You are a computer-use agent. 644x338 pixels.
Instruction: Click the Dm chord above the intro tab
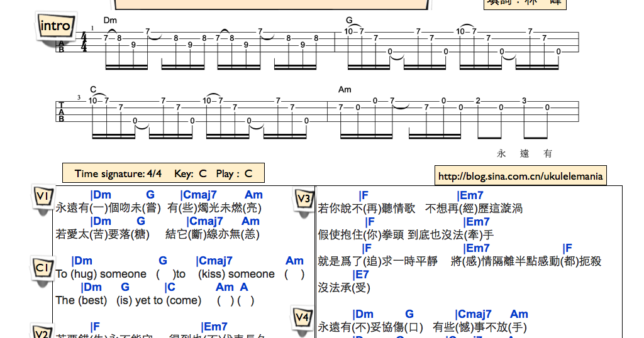(x=110, y=20)
